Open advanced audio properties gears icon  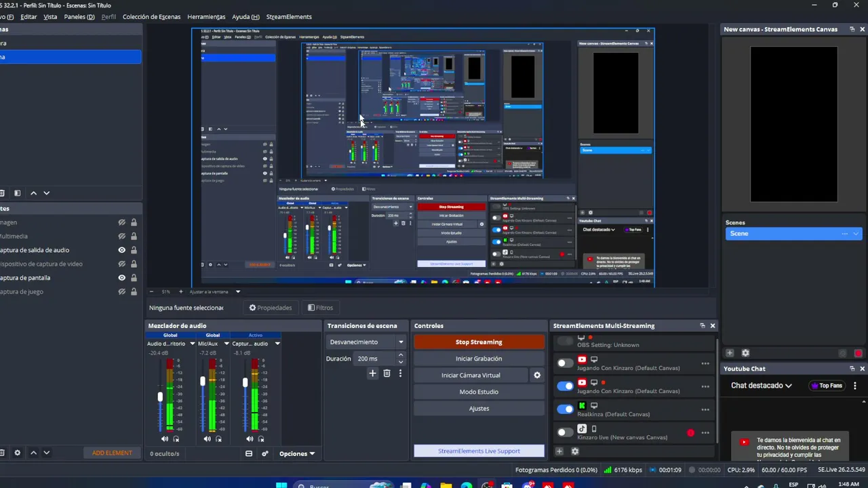pyautogui.click(x=265, y=453)
